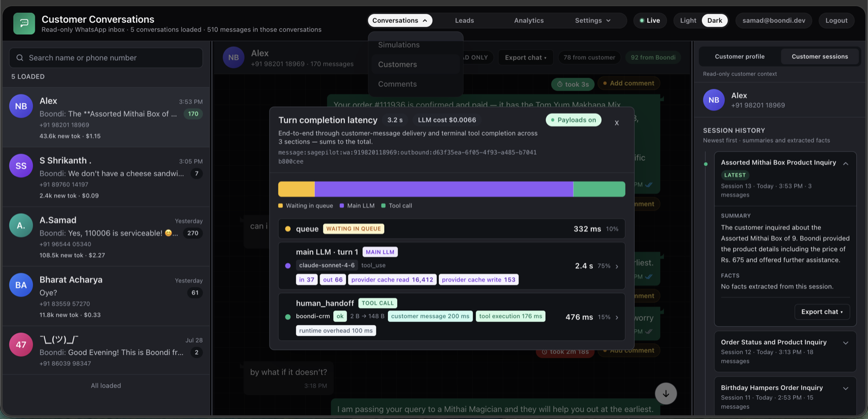Click yellow Waiting in queue bar segment
The height and width of the screenshot is (419, 868).
pos(296,189)
